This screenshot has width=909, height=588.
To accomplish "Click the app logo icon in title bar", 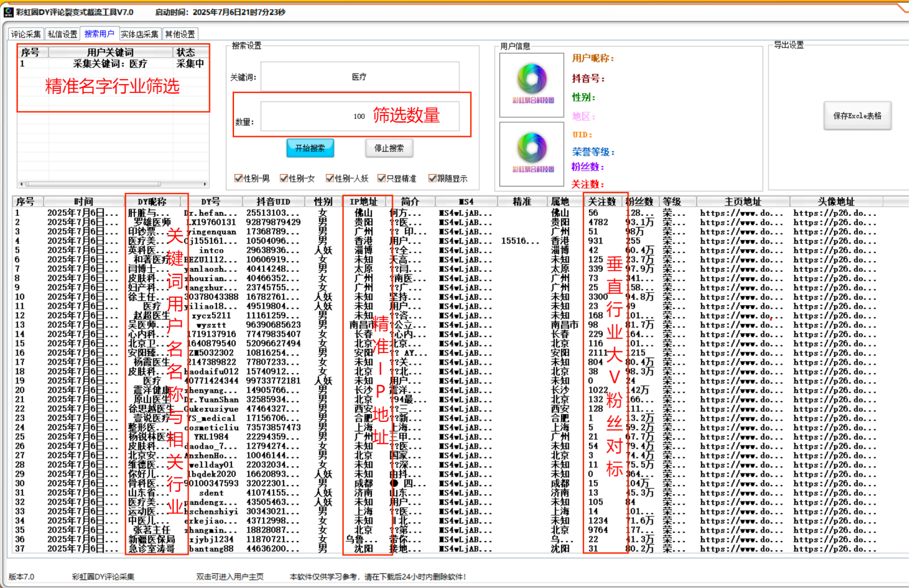I will coord(8,12).
